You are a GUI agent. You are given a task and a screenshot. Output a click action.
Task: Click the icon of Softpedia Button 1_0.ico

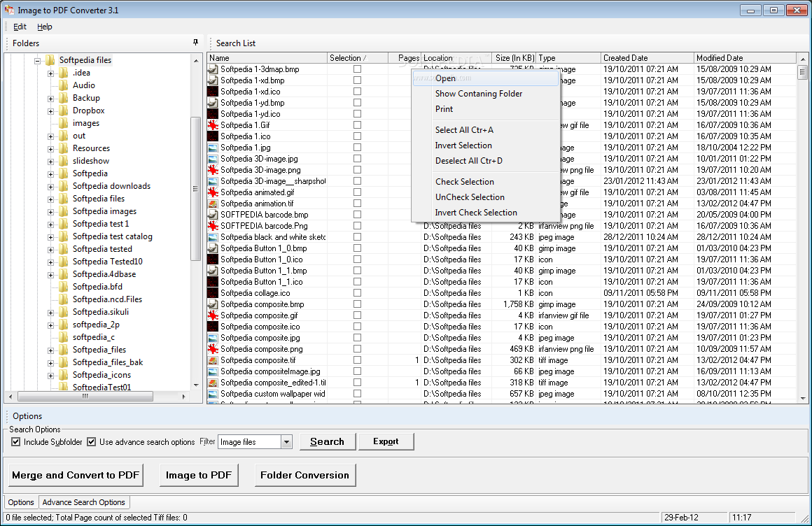pyautogui.click(x=212, y=260)
